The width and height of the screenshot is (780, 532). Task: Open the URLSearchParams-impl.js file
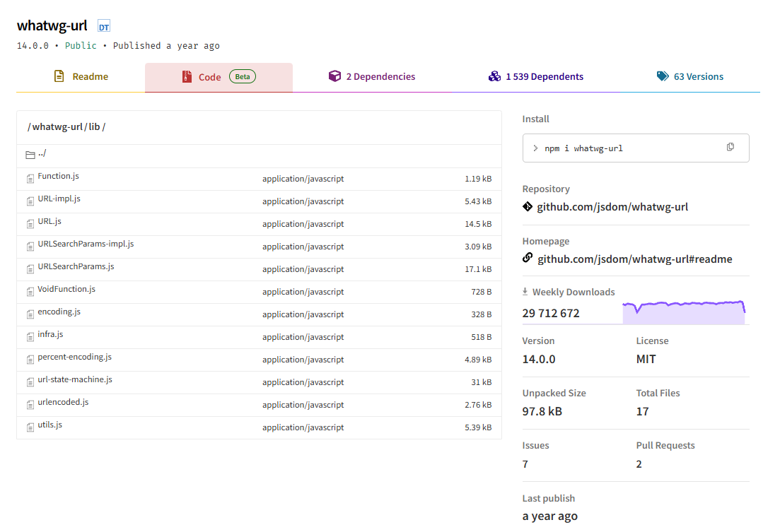86,244
